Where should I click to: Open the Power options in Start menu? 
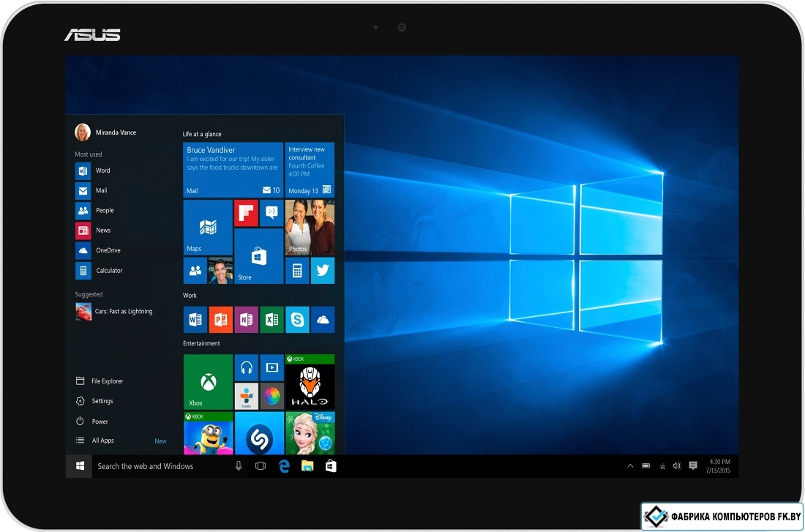[92, 422]
